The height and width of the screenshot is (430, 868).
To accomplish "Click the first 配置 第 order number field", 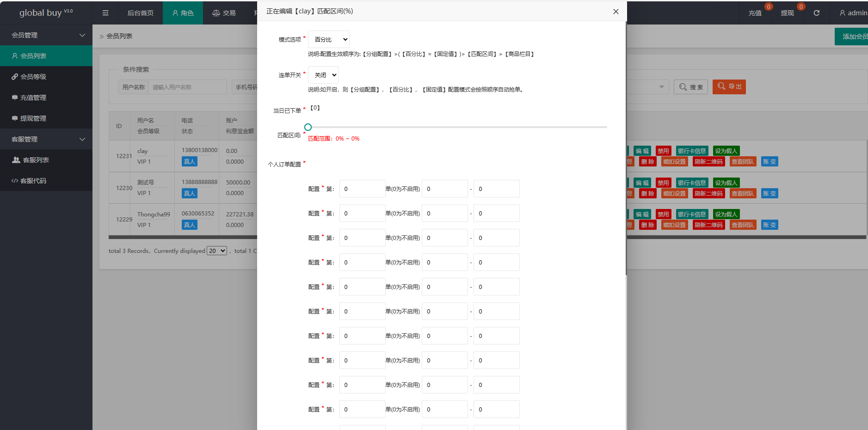I will click(363, 189).
